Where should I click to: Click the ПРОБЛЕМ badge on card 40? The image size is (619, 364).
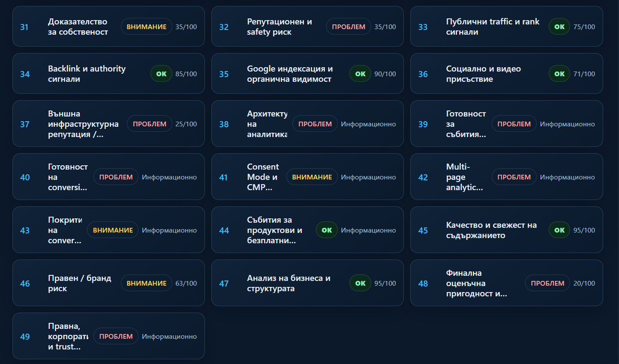coord(116,177)
